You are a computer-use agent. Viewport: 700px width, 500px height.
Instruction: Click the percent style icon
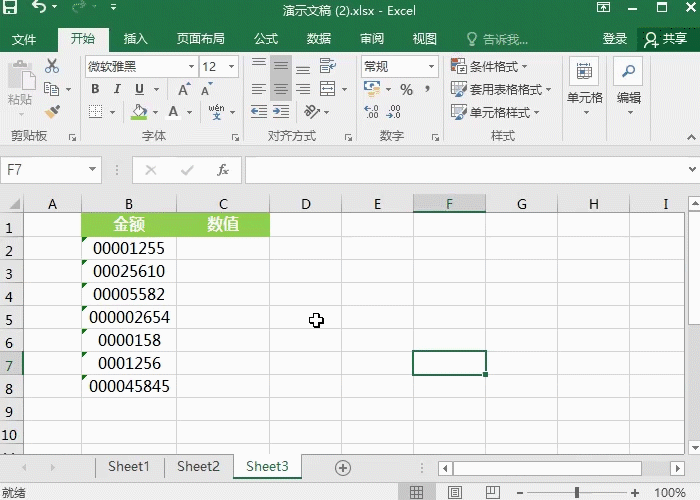click(x=406, y=89)
